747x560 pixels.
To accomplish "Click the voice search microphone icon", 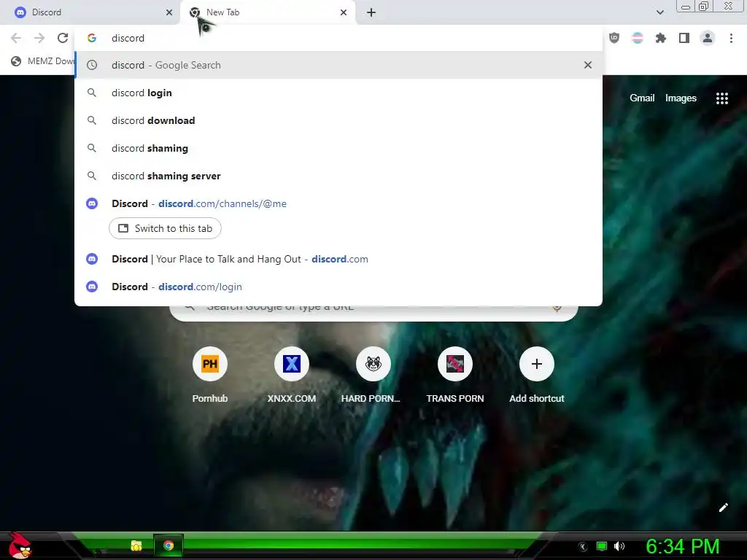I will point(557,308).
